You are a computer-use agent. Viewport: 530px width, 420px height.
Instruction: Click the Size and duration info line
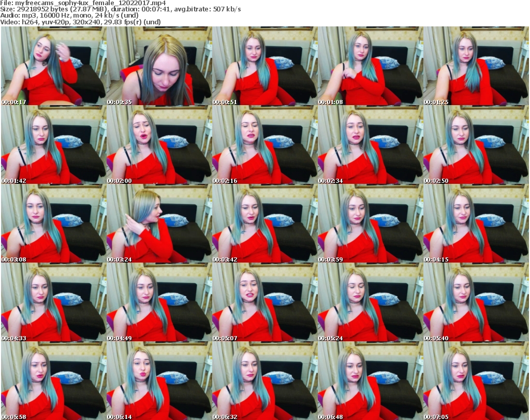point(120,9)
